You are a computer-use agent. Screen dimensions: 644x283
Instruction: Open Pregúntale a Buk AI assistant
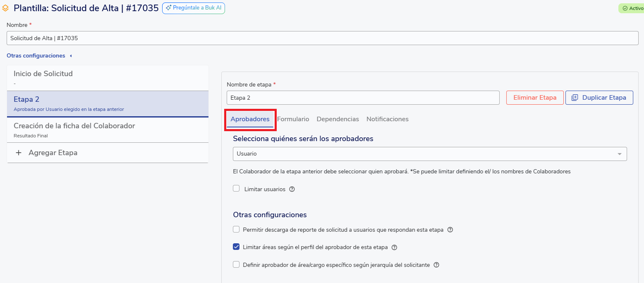click(194, 8)
